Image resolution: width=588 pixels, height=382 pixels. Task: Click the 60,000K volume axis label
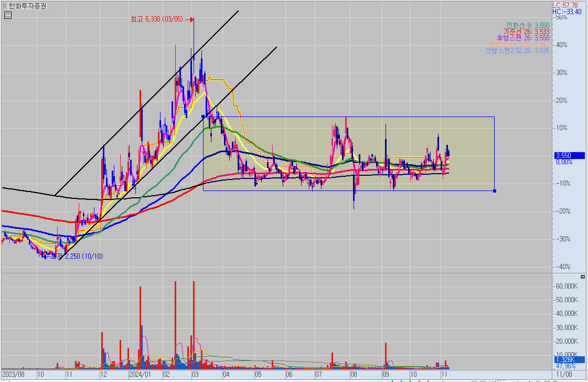566,286
